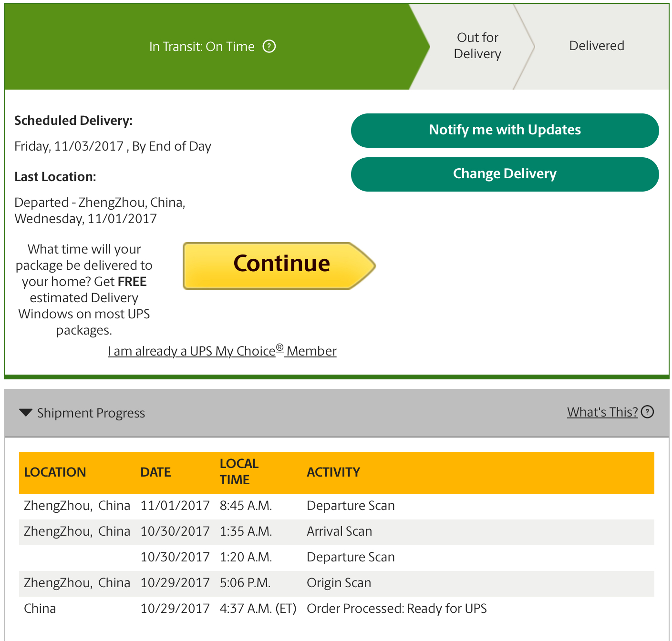This screenshot has height=641, width=672.
Task: Click the question mark icon next to What's This?
Action: [x=647, y=412]
